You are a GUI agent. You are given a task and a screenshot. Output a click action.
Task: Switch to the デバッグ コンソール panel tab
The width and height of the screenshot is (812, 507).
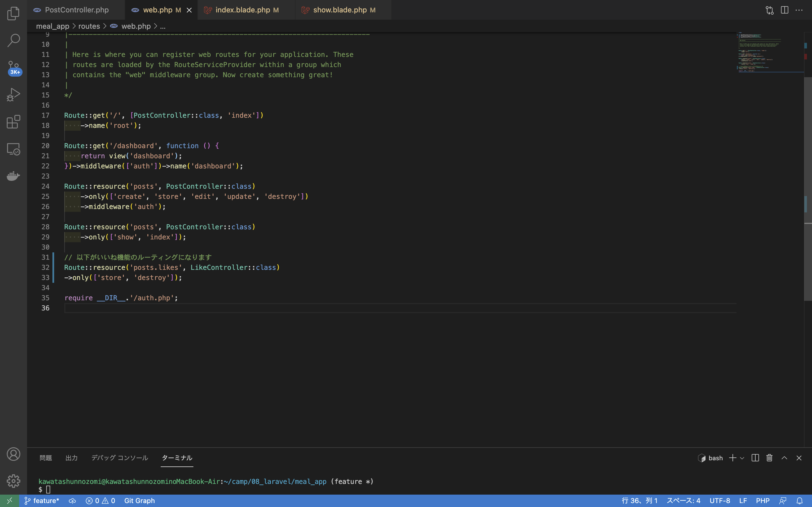click(x=120, y=458)
